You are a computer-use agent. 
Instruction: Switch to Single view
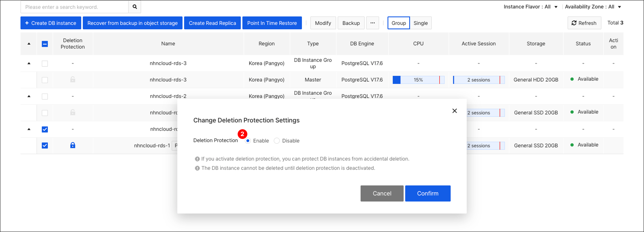point(420,23)
